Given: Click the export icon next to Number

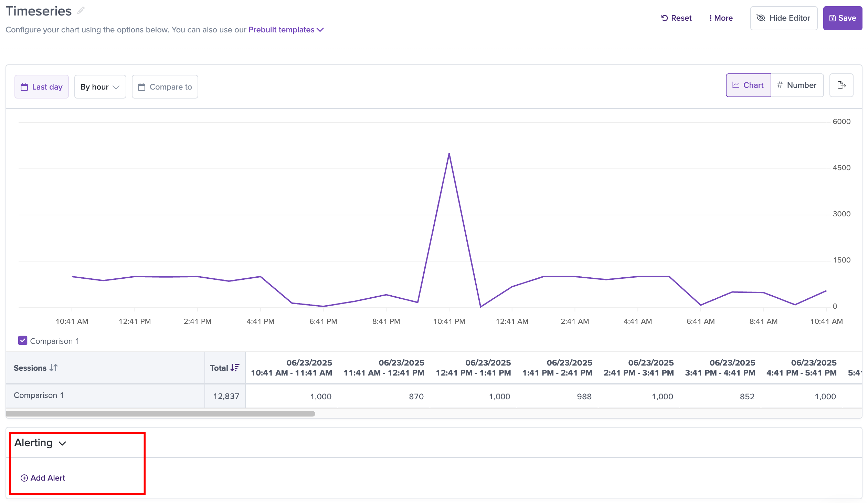Looking at the screenshot, I should [x=841, y=85].
